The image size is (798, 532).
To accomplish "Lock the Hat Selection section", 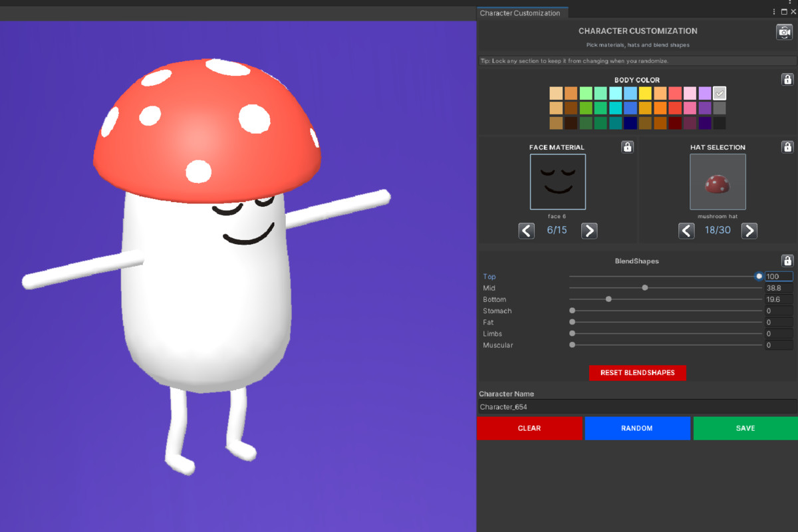I will (787, 146).
